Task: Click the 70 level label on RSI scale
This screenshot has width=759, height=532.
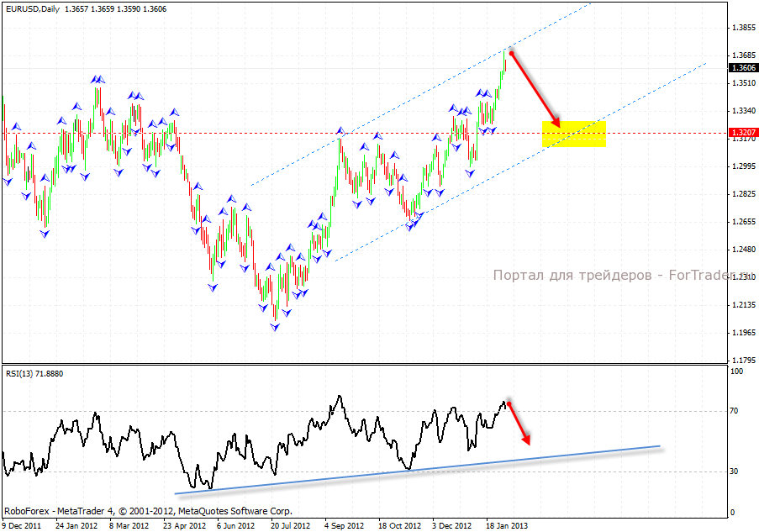Action: [x=733, y=411]
